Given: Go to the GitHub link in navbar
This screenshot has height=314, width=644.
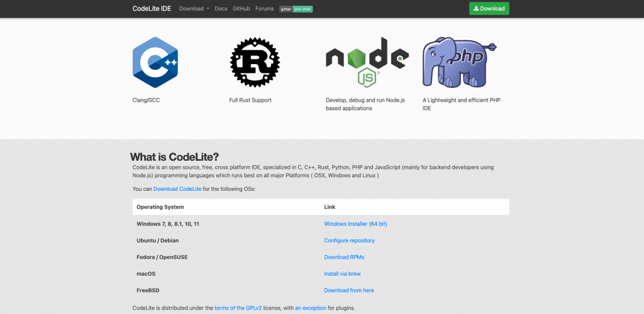Looking at the screenshot, I should [x=241, y=9].
